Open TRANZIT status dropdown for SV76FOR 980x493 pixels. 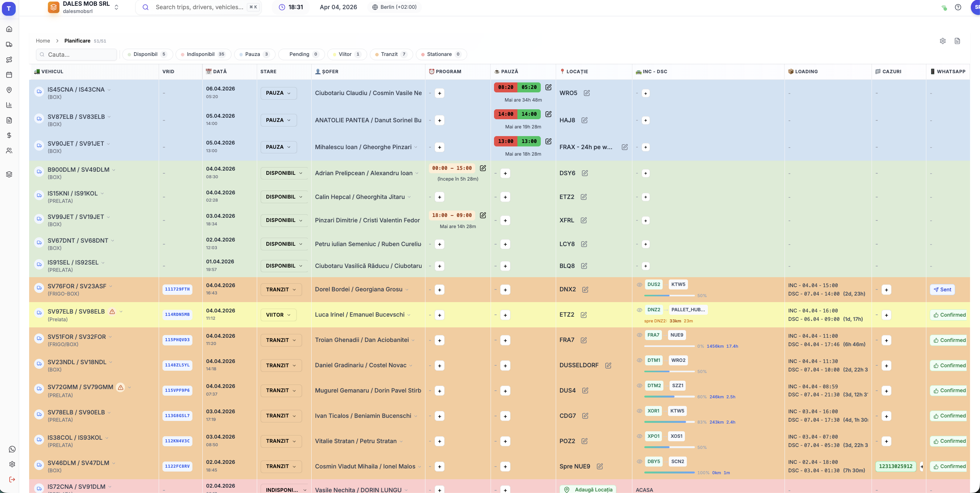(x=281, y=289)
